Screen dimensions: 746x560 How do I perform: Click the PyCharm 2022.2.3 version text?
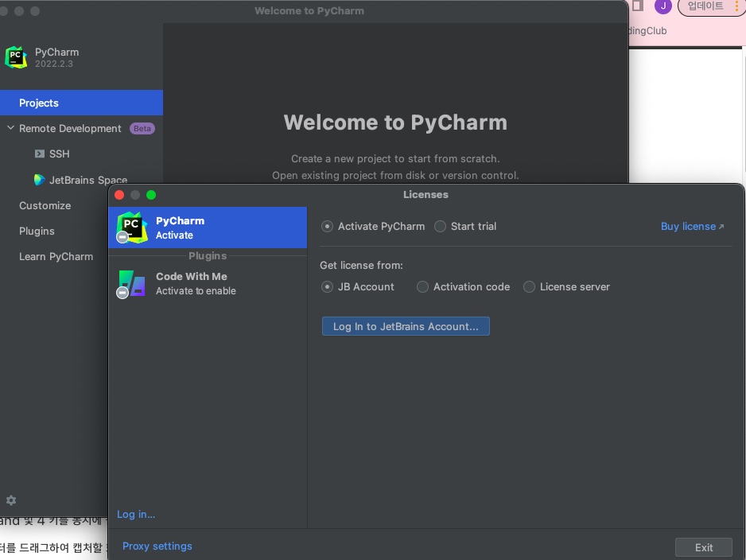click(x=54, y=64)
